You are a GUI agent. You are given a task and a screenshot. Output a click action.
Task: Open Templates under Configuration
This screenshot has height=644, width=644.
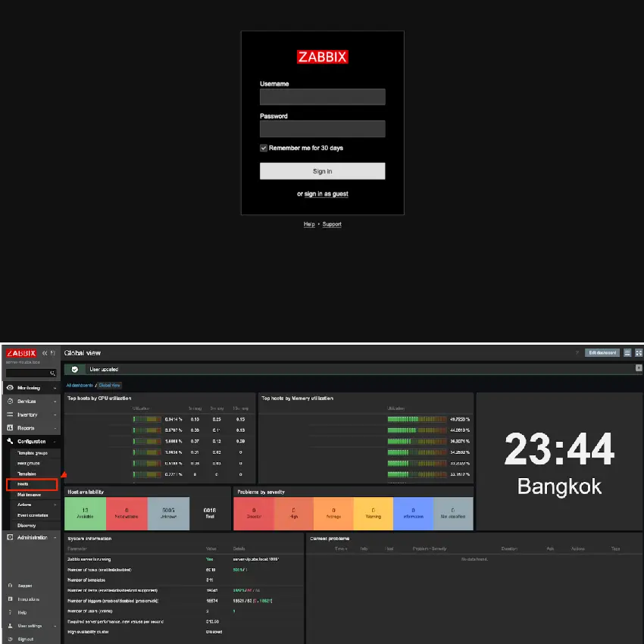pos(28,473)
